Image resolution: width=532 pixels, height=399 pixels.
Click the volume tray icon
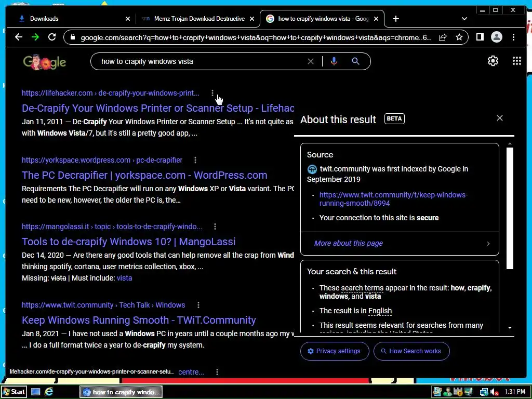[x=495, y=392]
